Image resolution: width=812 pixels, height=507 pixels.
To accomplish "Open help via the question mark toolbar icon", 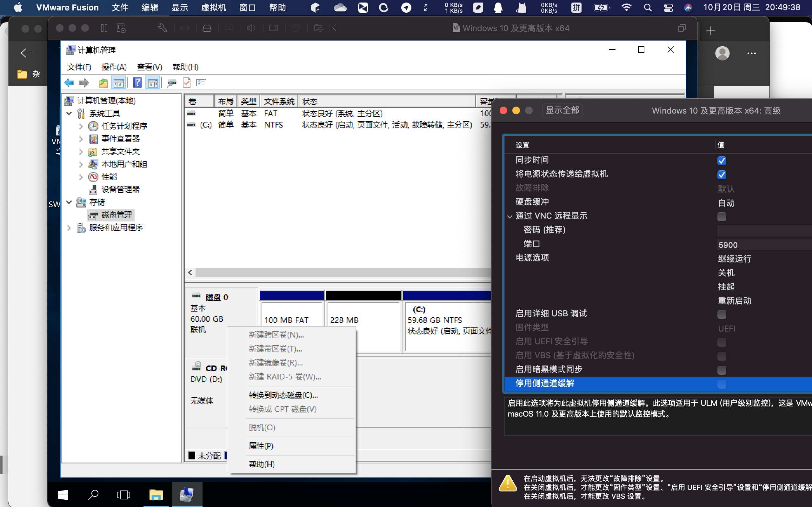I will (x=137, y=82).
